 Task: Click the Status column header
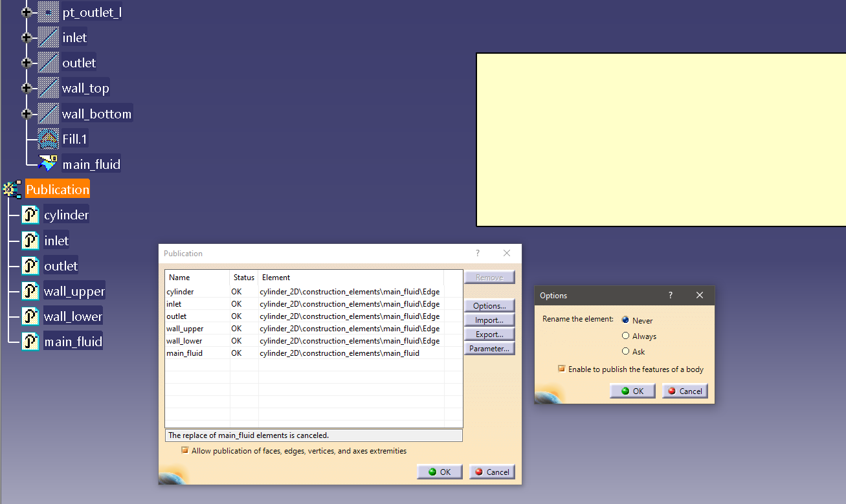[x=244, y=278]
